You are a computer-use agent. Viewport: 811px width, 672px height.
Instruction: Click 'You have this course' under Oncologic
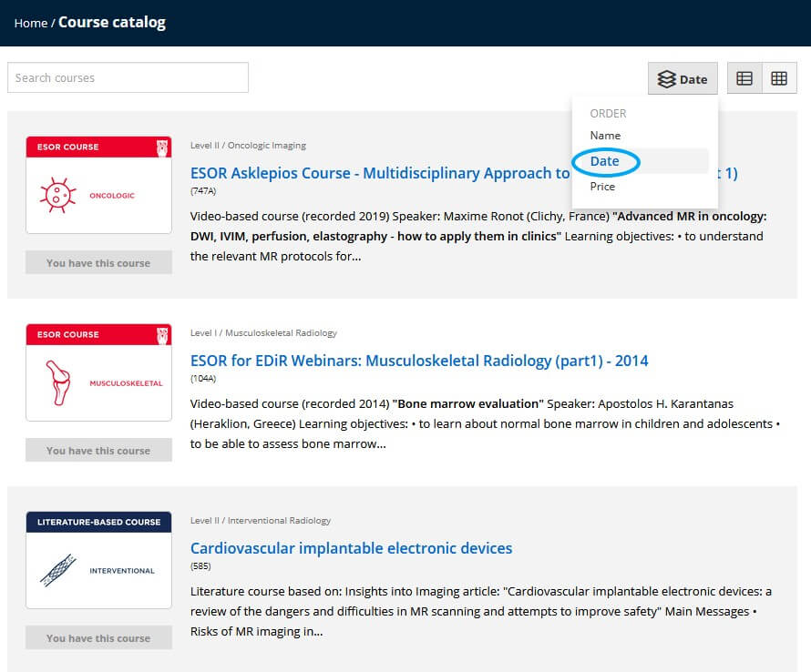pyautogui.click(x=98, y=262)
